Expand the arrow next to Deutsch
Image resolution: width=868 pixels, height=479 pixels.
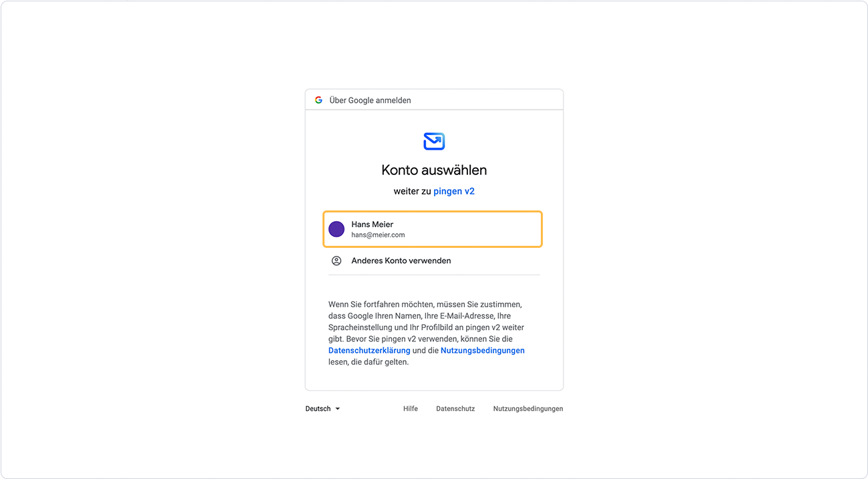tap(339, 408)
